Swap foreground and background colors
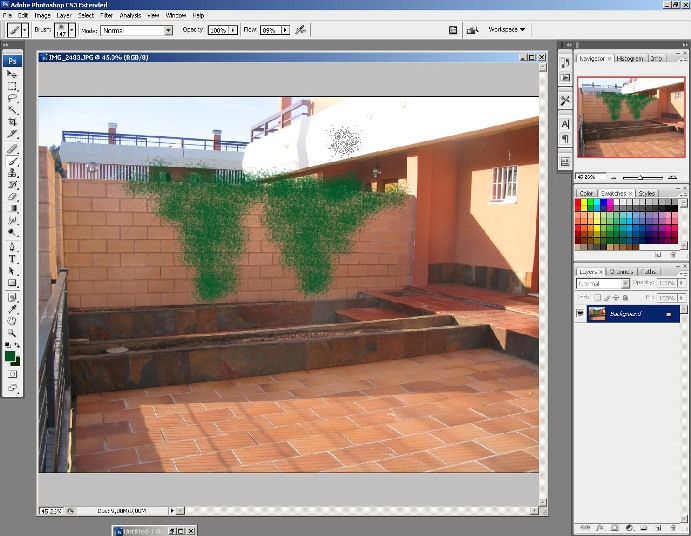691x536 pixels. tap(18, 345)
